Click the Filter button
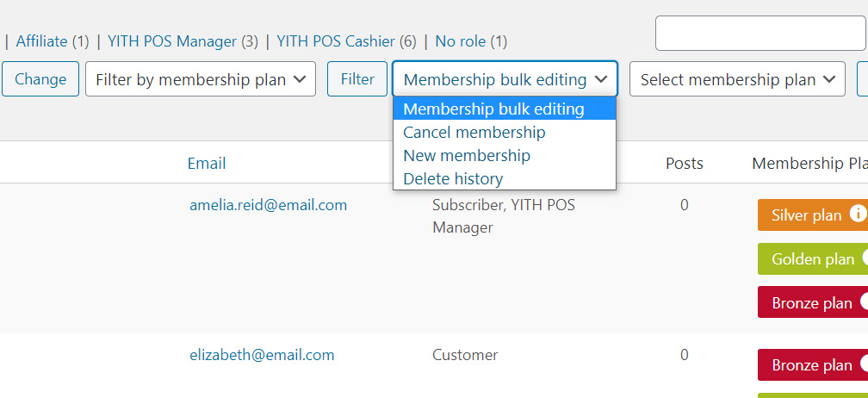 [x=357, y=79]
